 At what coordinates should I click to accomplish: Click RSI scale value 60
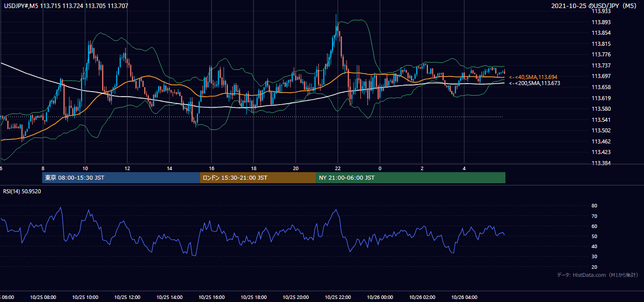pos(594,226)
